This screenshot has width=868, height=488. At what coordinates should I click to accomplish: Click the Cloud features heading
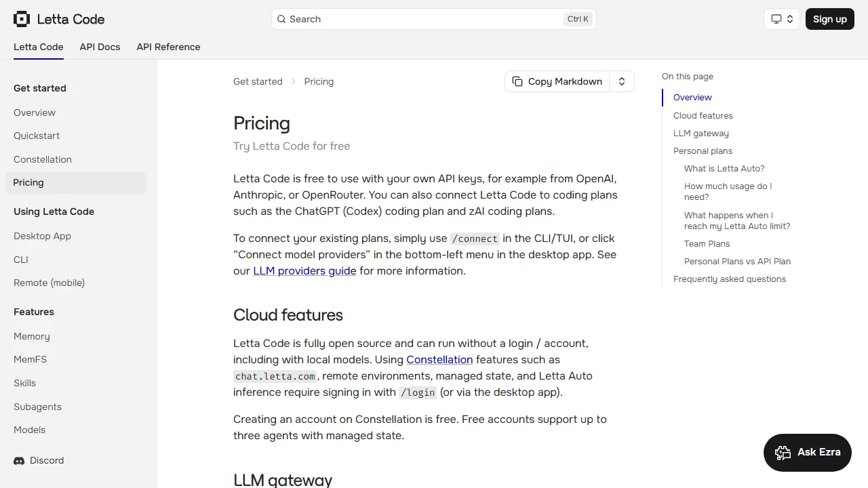(x=288, y=315)
